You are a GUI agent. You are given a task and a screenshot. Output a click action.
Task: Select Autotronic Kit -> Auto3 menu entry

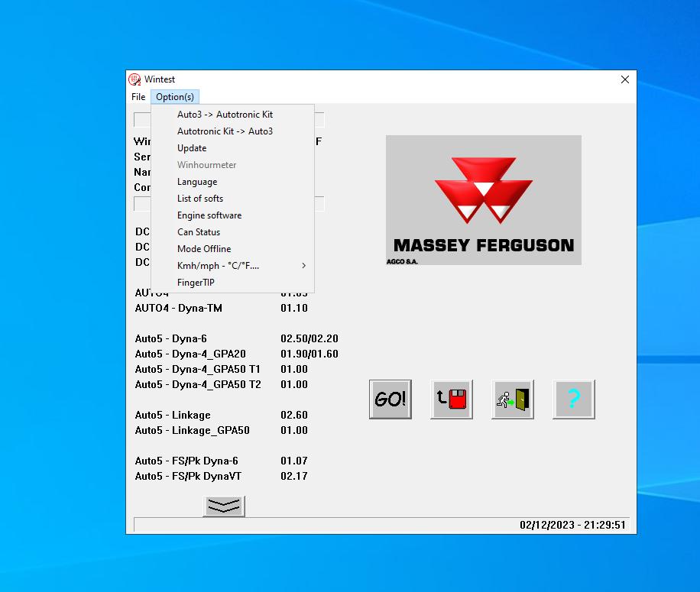click(x=232, y=131)
